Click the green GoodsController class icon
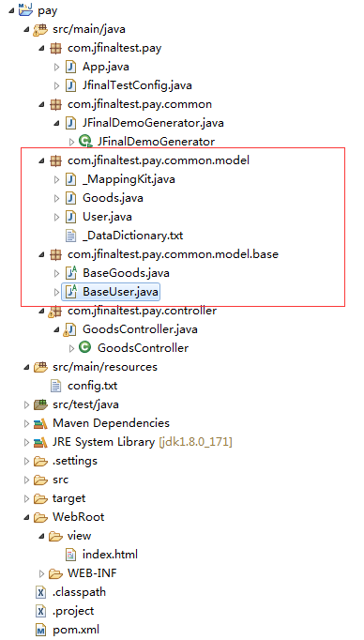Image resolution: width=364 pixels, height=640 pixels. (85, 348)
